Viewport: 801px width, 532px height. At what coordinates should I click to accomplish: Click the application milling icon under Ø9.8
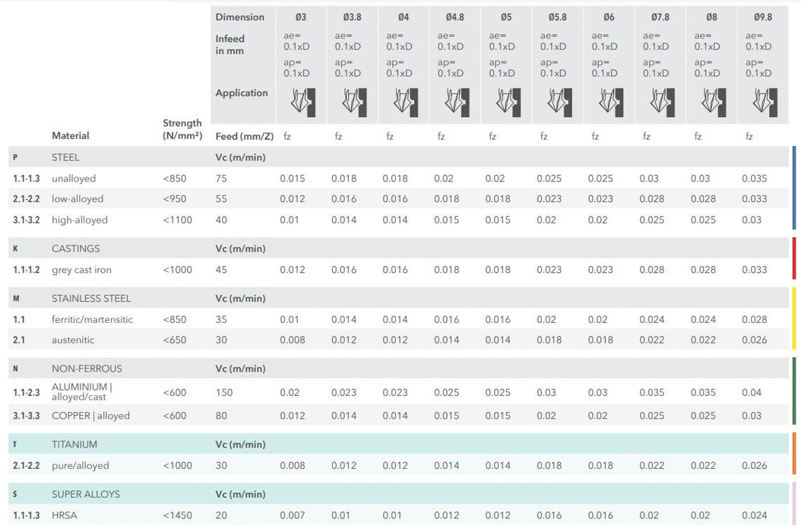coord(765,102)
